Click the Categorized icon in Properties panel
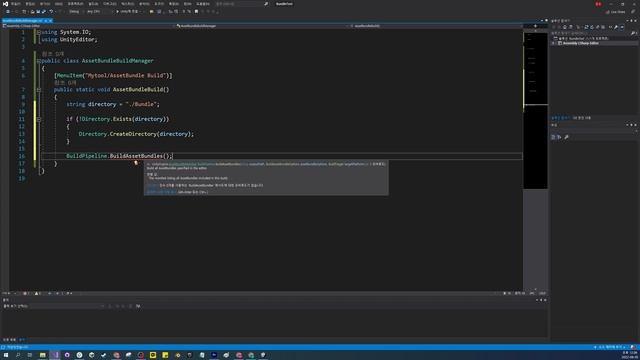Viewport: 640px width, 360px height. click(x=553, y=137)
